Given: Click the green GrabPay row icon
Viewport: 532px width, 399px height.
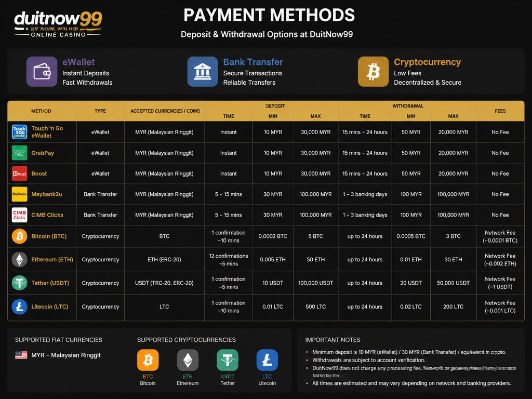Looking at the screenshot, I should tap(19, 153).
